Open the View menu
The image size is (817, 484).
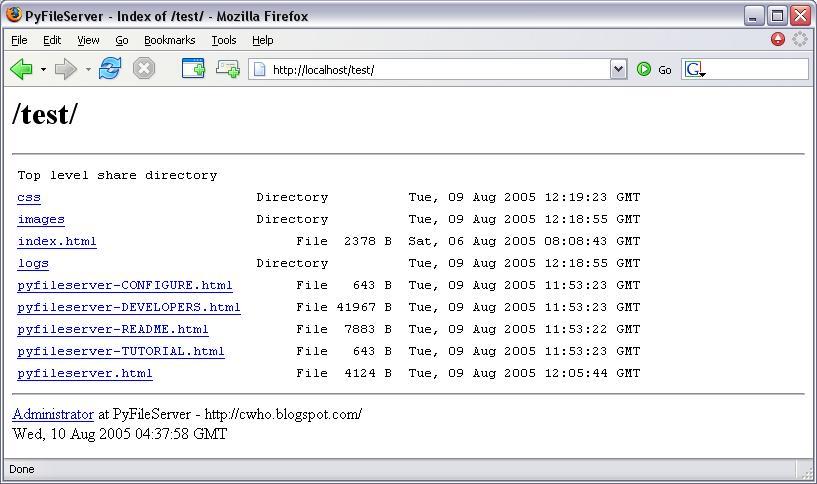(x=88, y=40)
